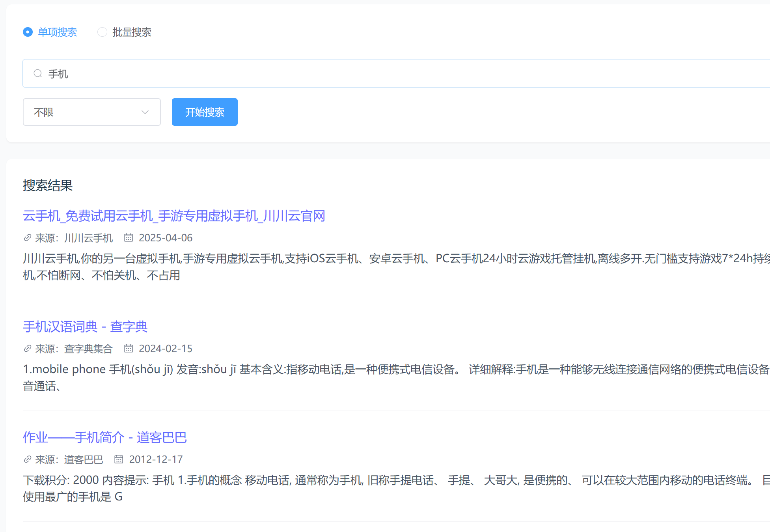Open the 手机汉语词典 - 查字典 result

click(85, 327)
